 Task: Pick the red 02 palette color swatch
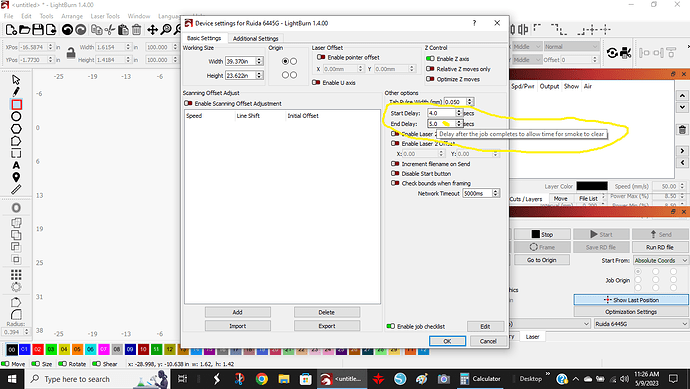coord(37,349)
